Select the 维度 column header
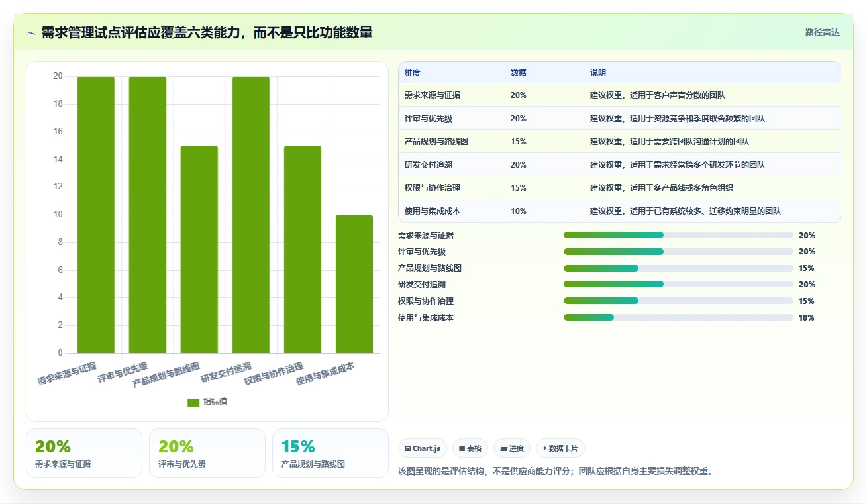 pos(413,73)
